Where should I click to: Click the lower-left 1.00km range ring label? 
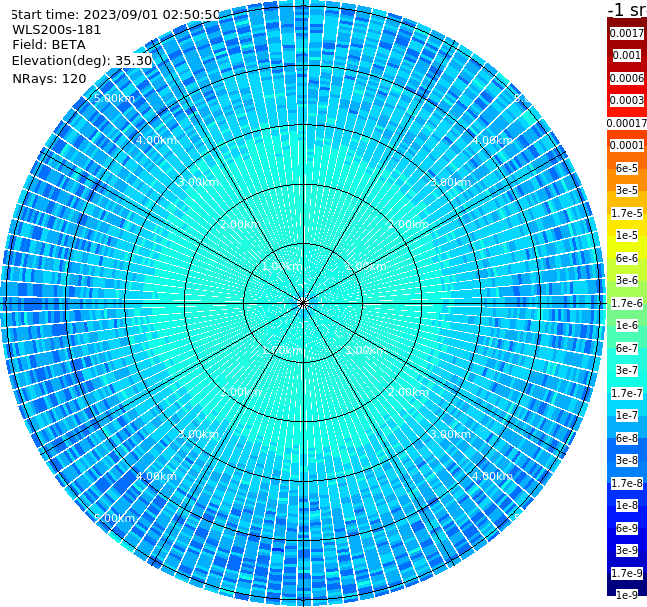pos(283,350)
